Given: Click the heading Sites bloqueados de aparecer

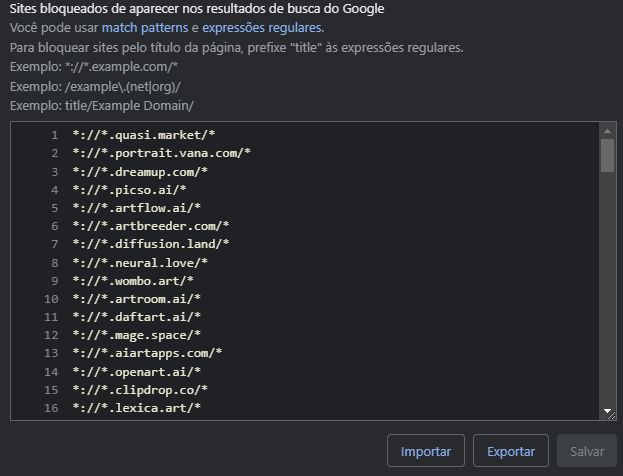Looking at the screenshot, I should tap(197, 9).
